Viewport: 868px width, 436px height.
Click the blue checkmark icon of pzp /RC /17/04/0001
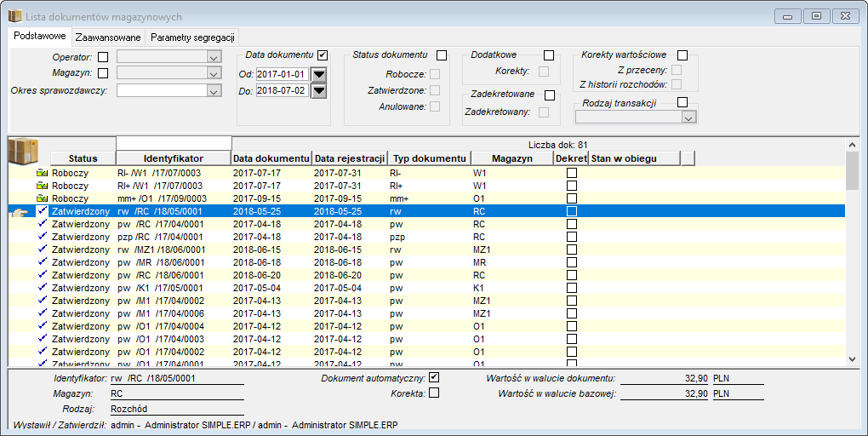(x=43, y=237)
